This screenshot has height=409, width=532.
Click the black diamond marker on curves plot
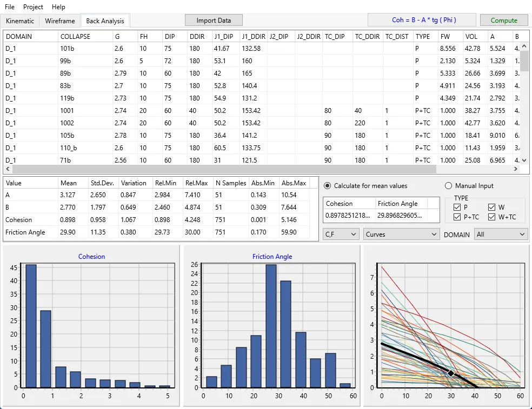pyautogui.click(x=451, y=373)
